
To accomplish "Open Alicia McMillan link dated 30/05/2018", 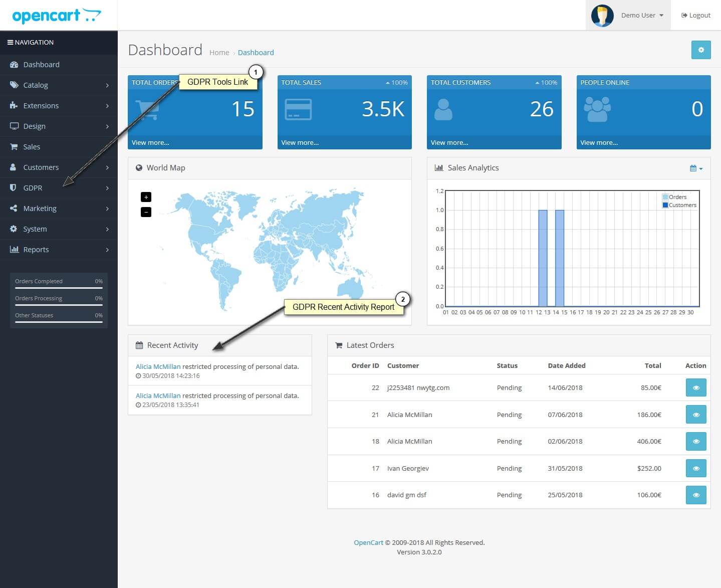I will tap(158, 366).
